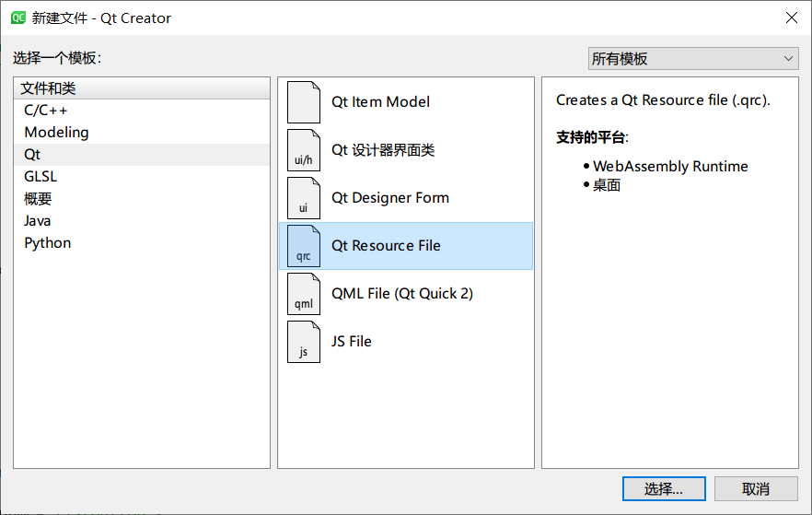Click the Qt Creator logo in title bar
812x515 pixels.
point(18,18)
